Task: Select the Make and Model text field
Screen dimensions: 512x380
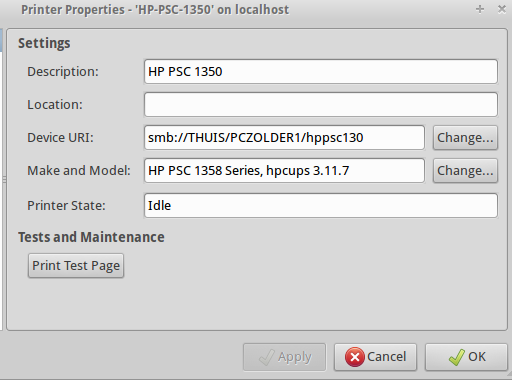Action: click(x=284, y=170)
